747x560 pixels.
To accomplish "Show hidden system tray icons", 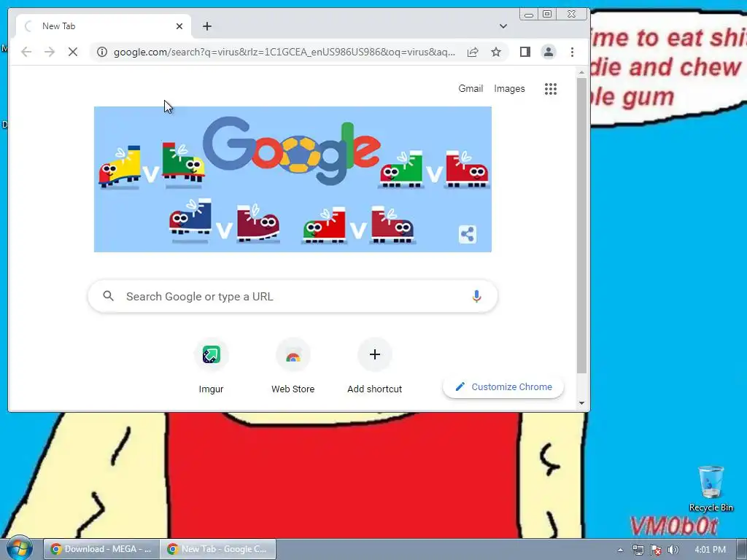I will (x=620, y=550).
